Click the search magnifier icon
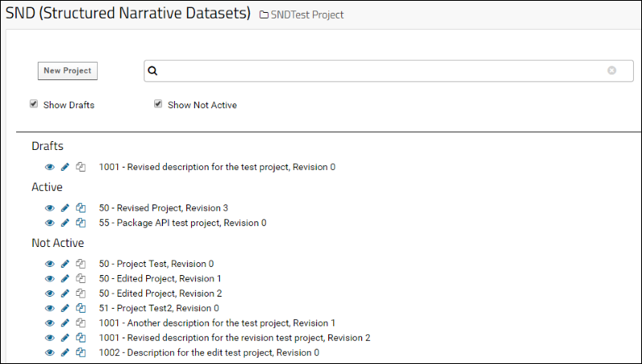Image resolution: width=642 pixels, height=364 pixels. tap(152, 71)
